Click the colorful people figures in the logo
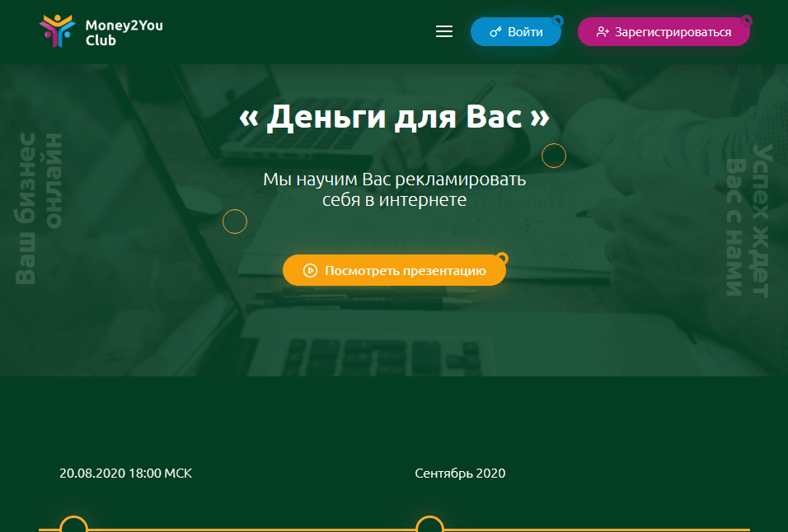 (x=56, y=30)
